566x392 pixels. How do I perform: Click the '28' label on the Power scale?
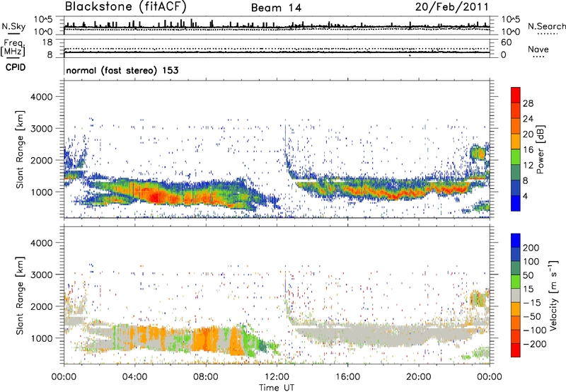[528, 103]
